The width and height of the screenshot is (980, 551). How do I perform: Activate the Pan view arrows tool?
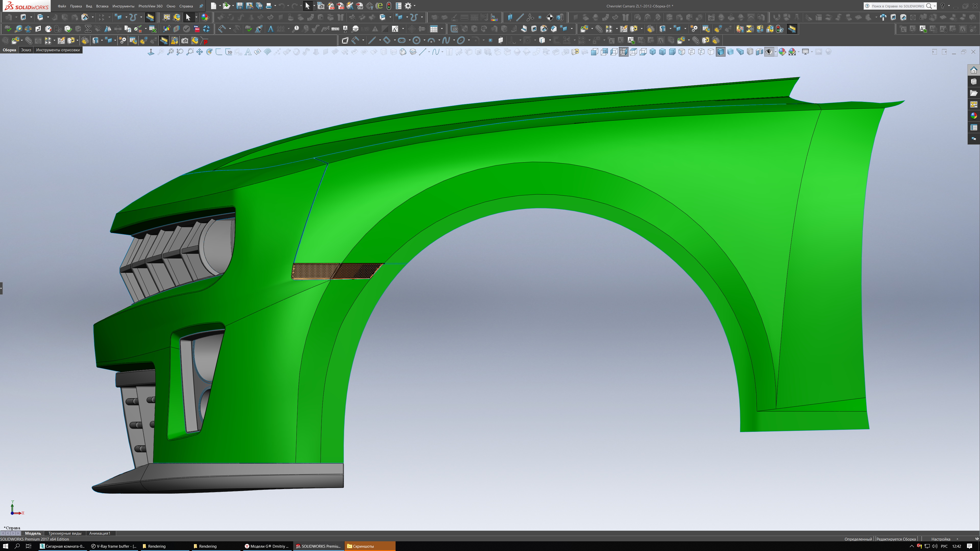[x=199, y=52]
